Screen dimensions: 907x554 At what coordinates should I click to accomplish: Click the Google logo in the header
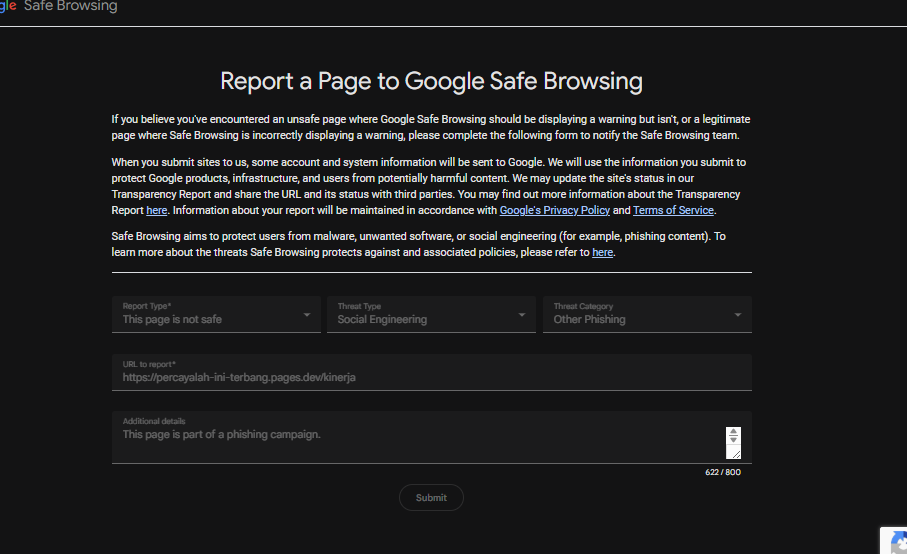(8, 6)
